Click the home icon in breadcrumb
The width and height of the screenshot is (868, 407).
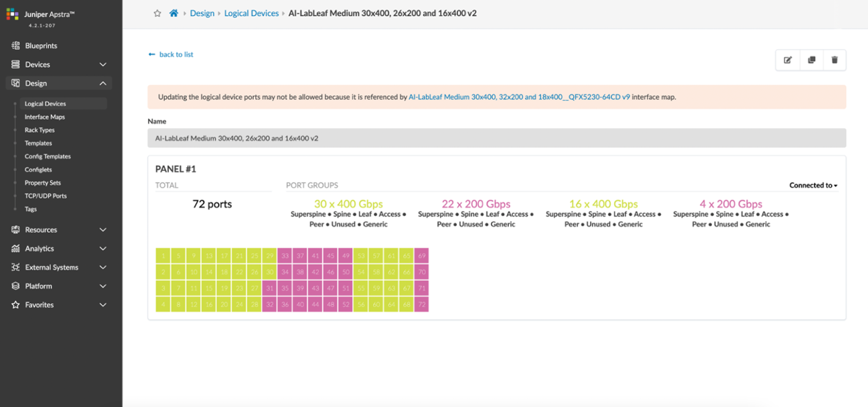tap(173, 13)
